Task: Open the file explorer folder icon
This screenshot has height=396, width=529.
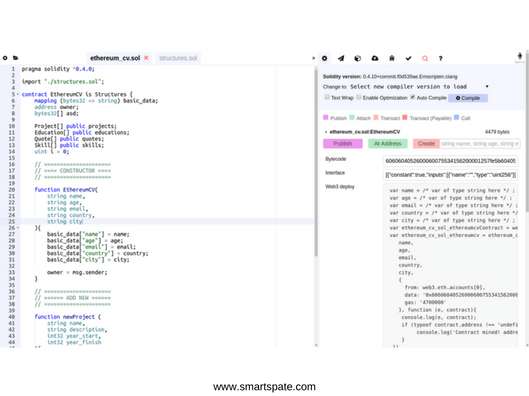Action: click(x=16, y=58)
